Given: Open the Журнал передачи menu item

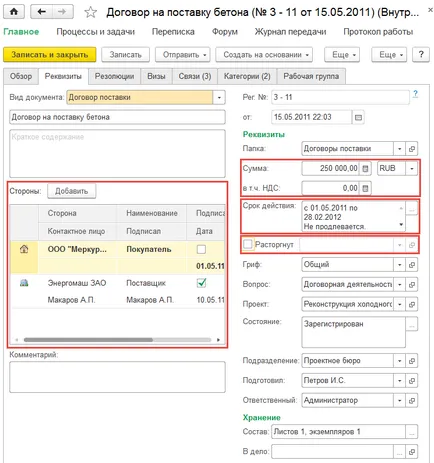Looking at the screenshot, I should 290,32.
